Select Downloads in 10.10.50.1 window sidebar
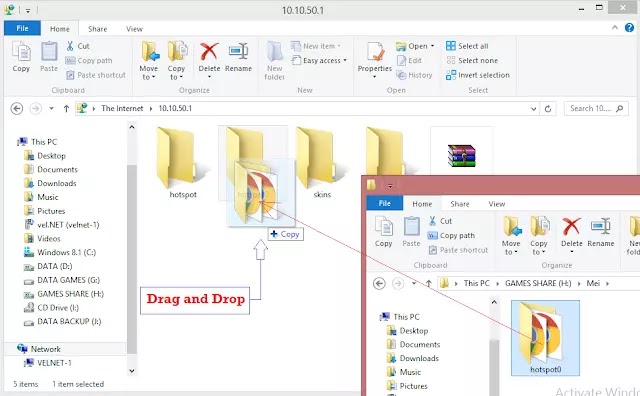 tap(50, 183)
